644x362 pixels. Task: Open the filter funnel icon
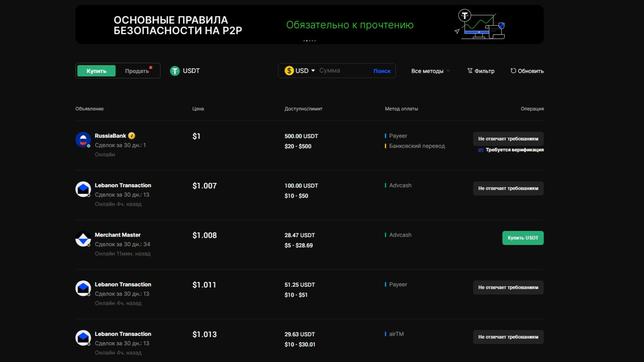click(x=470, y=71)
